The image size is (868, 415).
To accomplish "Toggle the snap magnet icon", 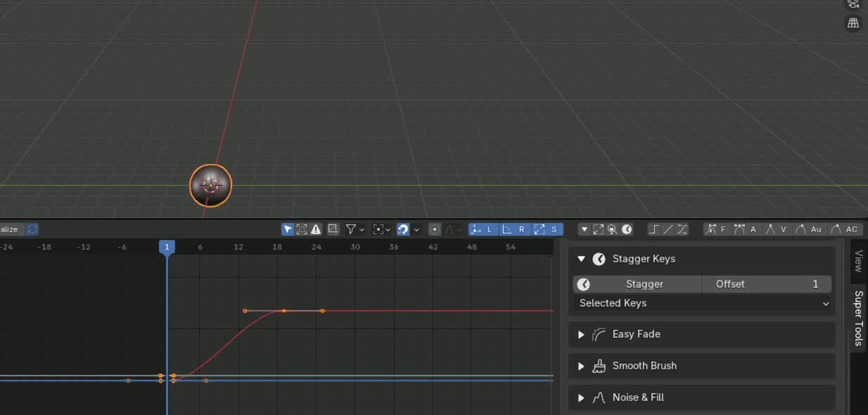I will click(403, 229).
